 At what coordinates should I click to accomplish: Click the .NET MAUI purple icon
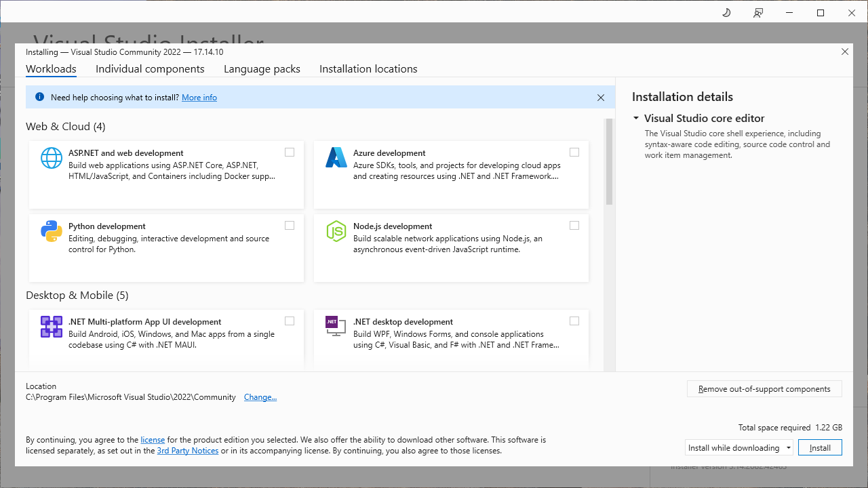(52, 327)
